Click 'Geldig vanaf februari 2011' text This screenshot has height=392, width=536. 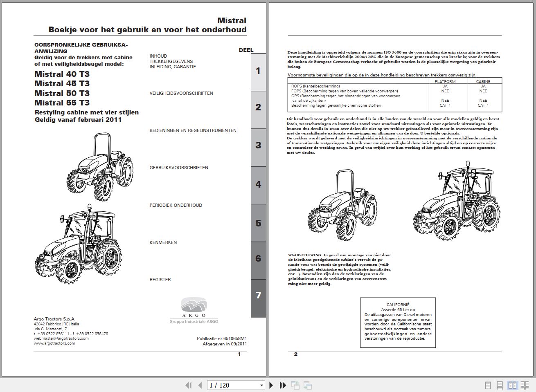pos(78,120)
